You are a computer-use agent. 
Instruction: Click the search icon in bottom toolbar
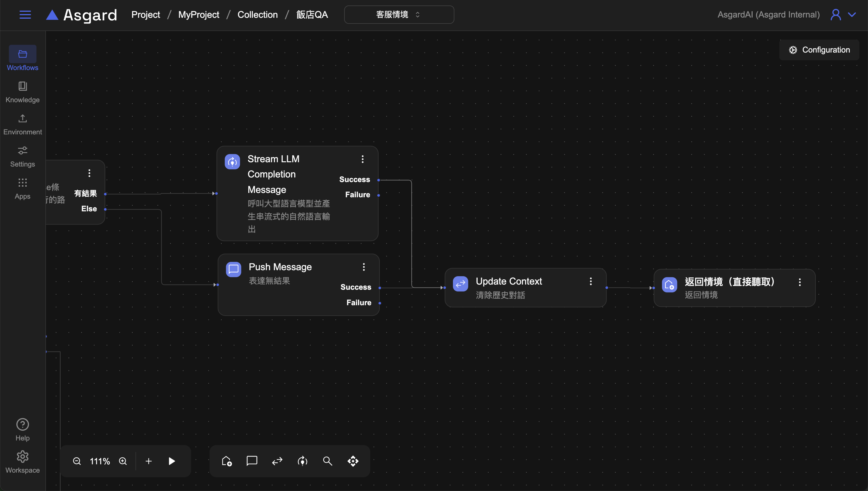coord(327,461)
